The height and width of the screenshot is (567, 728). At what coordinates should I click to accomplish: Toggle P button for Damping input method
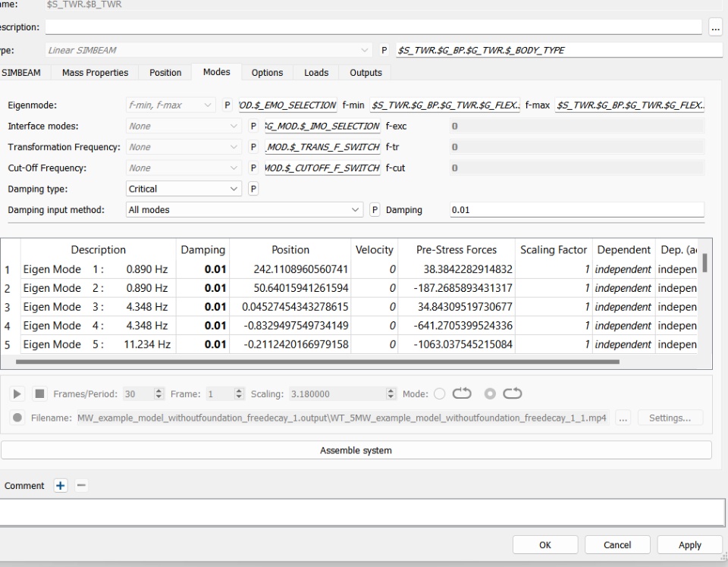pos(375,210)
